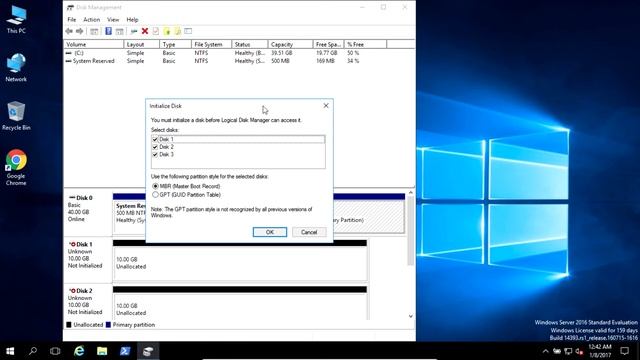This screenshot has height=360, width=640.
Task: Click the Status column header
Action: click(249, 44)
